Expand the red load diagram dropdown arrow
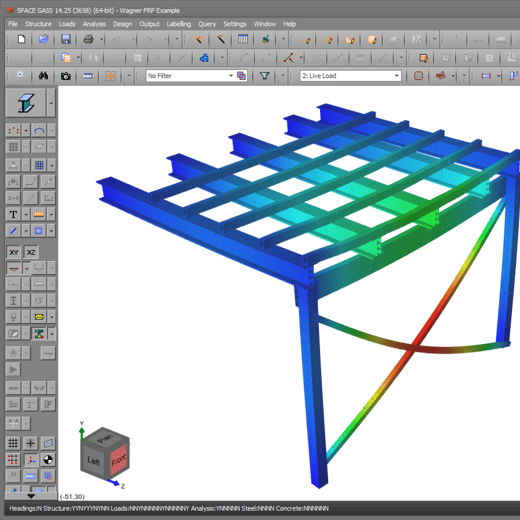The image size is (520, 520). [x=453, y=76]
